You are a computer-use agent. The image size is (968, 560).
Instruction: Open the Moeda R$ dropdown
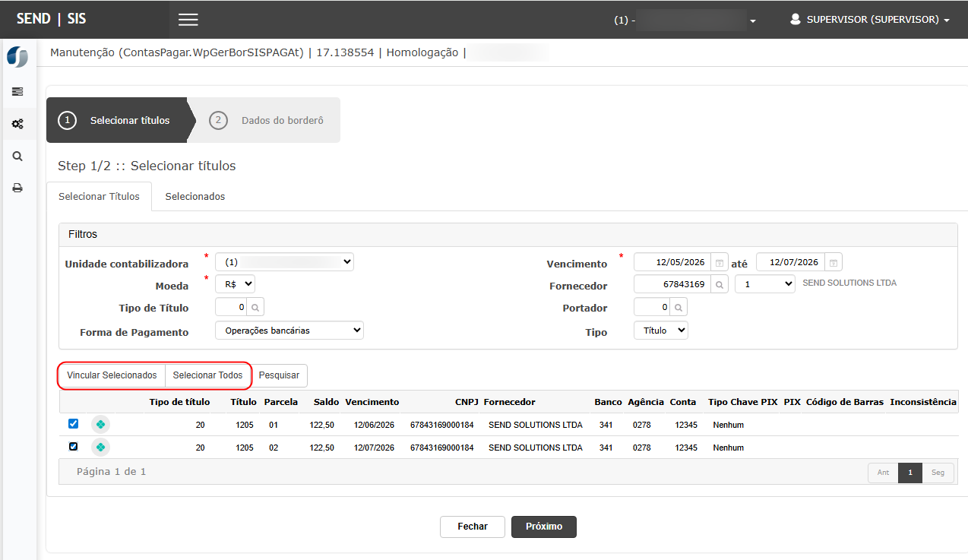[x=236, y=284]
